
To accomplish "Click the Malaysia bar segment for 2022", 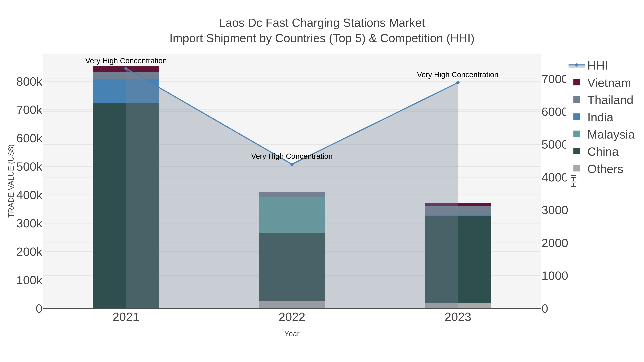I will click(292, 215).
